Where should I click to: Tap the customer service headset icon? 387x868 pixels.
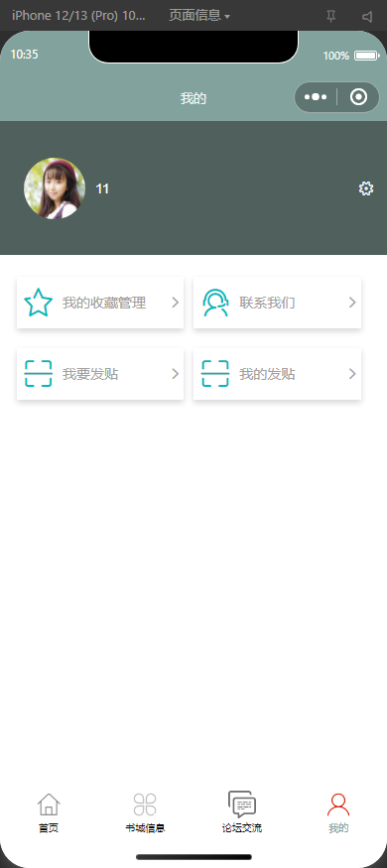pos(214,303)
